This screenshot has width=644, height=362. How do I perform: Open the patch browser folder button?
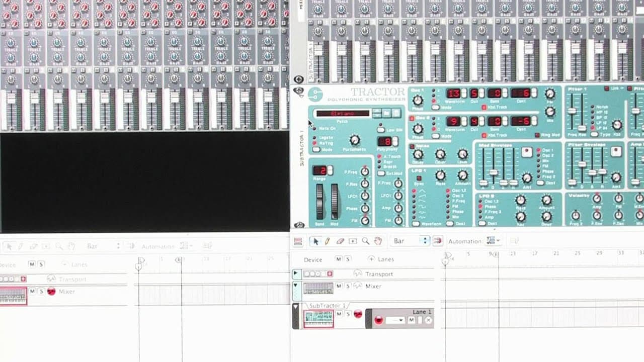[x=386, y=113]
